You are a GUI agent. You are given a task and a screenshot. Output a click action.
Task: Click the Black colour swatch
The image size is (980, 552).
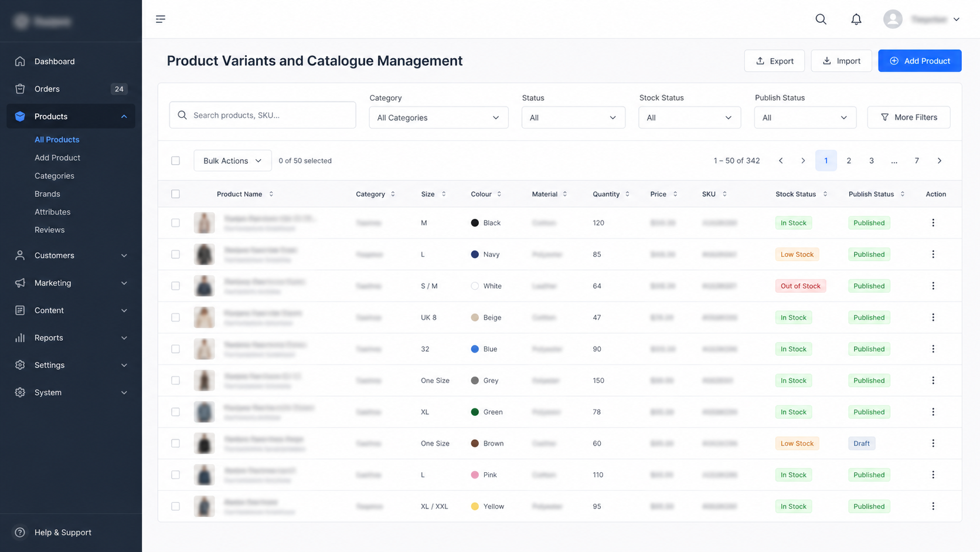pyautogui.click(x=475, y=223)
